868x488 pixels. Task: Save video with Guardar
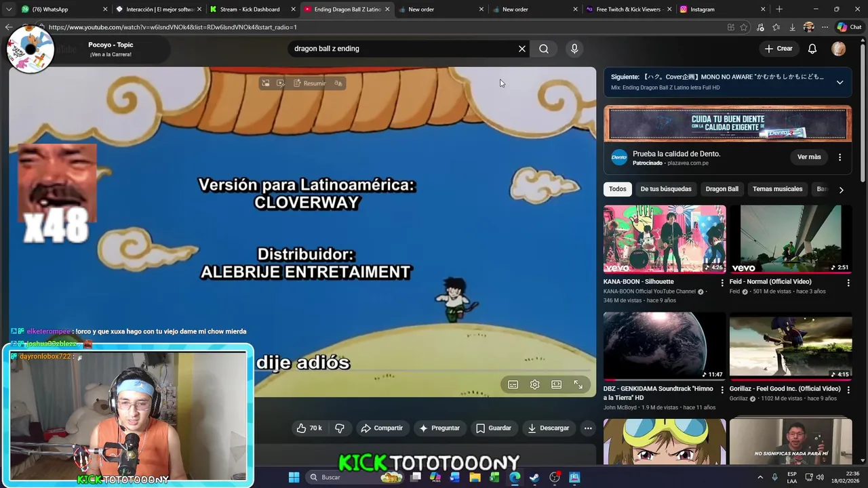point(494,428)
